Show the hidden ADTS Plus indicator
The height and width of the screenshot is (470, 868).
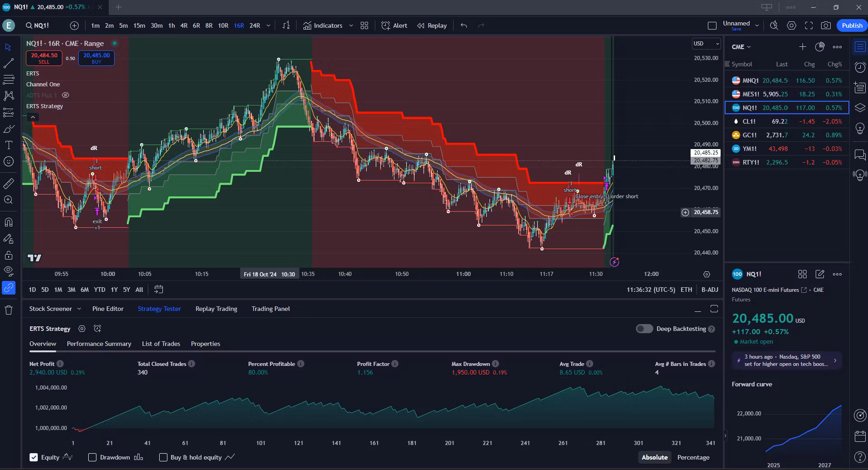[x=66, y=95]
